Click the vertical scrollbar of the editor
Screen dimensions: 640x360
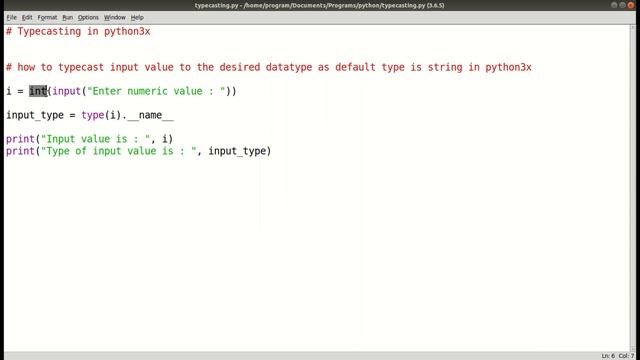[x=633, y=188]
